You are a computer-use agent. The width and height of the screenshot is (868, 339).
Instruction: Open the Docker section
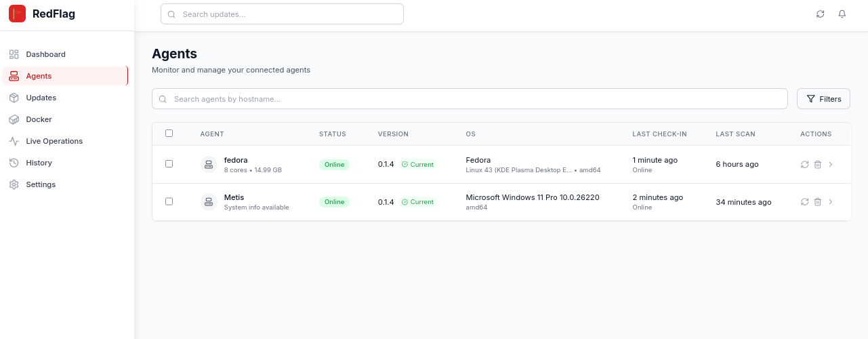[39, 119]
